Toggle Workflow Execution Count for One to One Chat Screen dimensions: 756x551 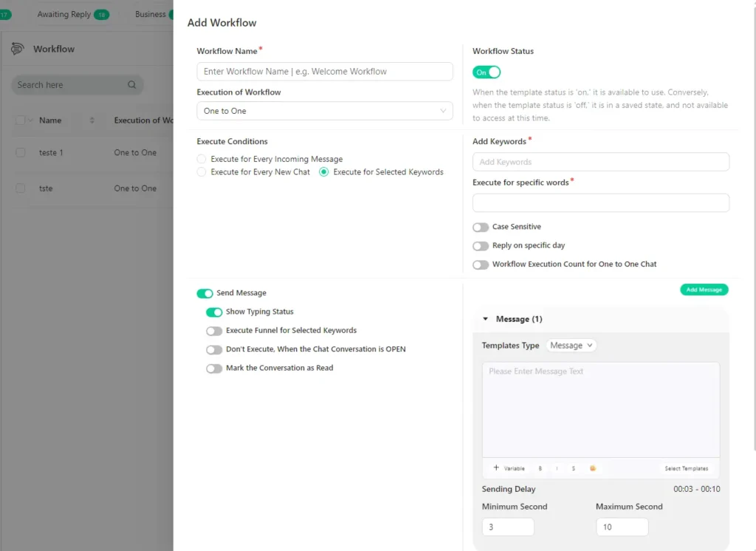click(x=481, y=264)
